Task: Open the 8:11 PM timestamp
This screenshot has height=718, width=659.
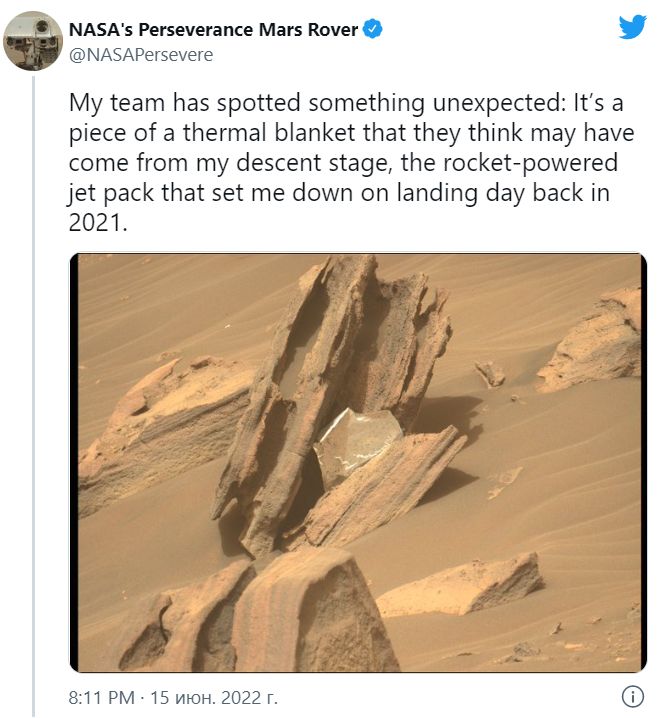Action: (x=102, y=698)
